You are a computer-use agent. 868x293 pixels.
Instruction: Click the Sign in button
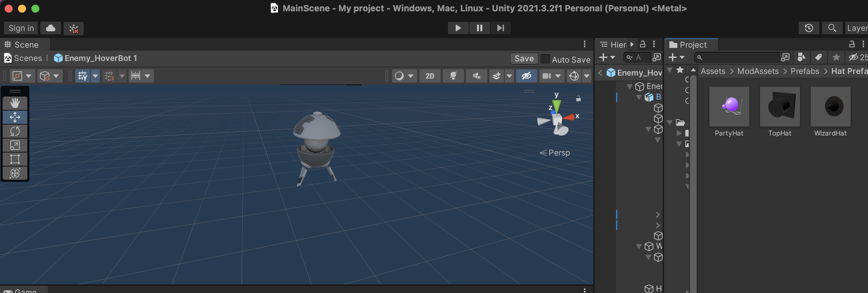tap(21, 28)
